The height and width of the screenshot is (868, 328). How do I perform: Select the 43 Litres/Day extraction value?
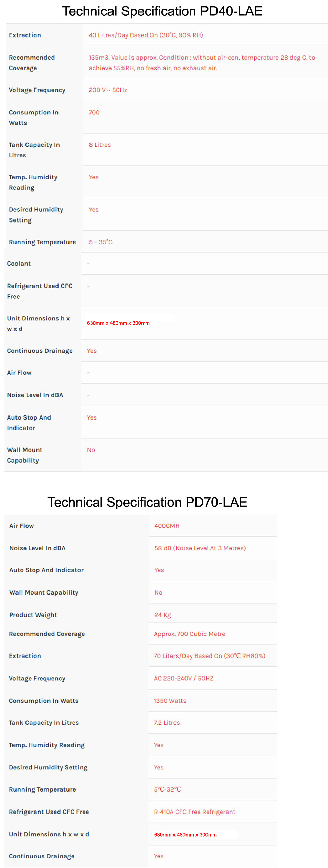[146, 35]
